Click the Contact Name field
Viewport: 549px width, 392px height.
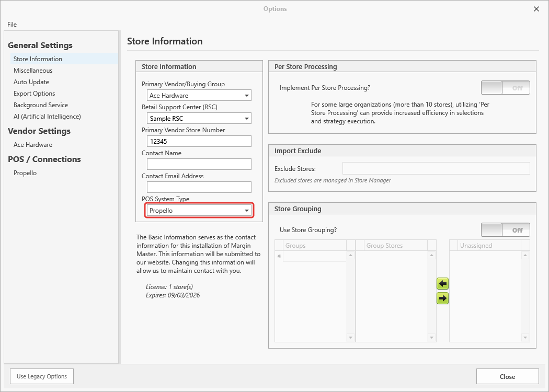coord(199,164)
